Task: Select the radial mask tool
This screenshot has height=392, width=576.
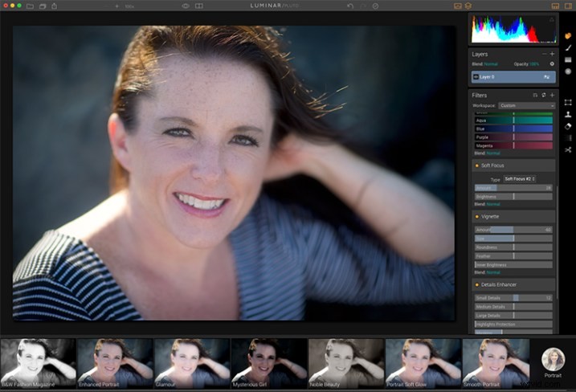Action: 568,71
